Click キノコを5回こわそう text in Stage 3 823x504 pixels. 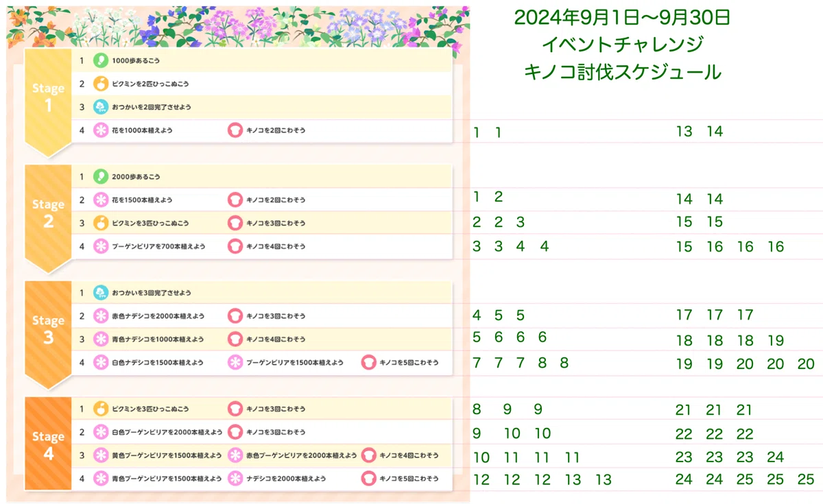[409, 362]
